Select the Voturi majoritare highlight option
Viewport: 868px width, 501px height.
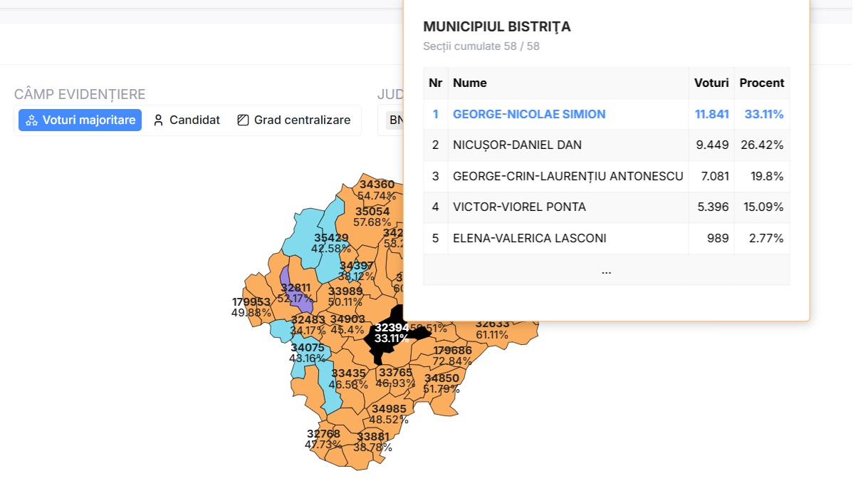click(x=80, y=120)
